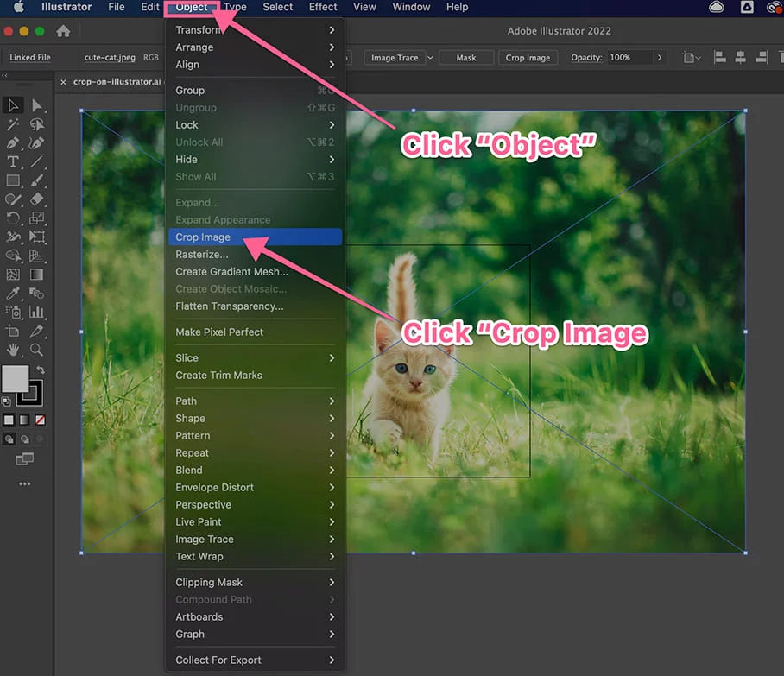This screenshot has width=784, height=676.
Task: Select the Magic Wand tool
Action: (x=13, y=124)
